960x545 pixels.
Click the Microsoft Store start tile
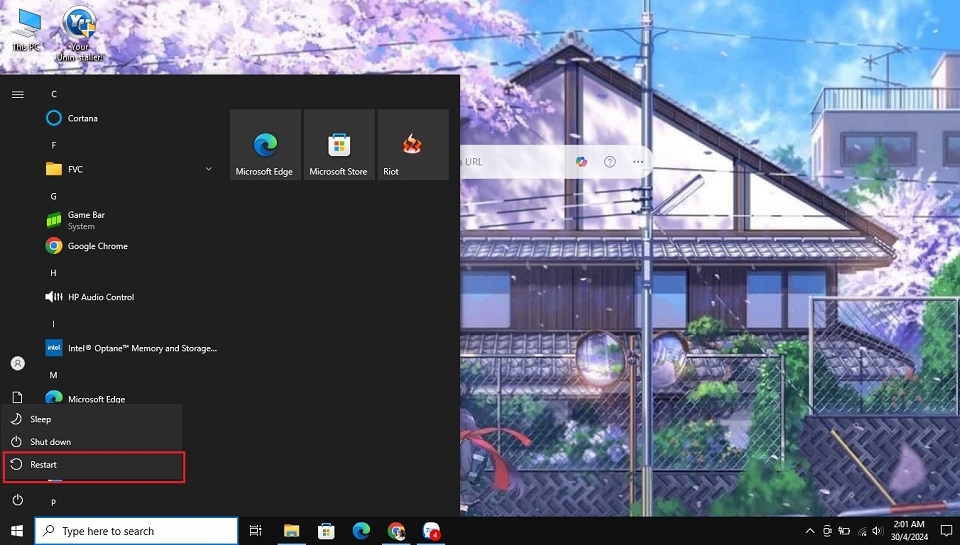tap(339, 145)
